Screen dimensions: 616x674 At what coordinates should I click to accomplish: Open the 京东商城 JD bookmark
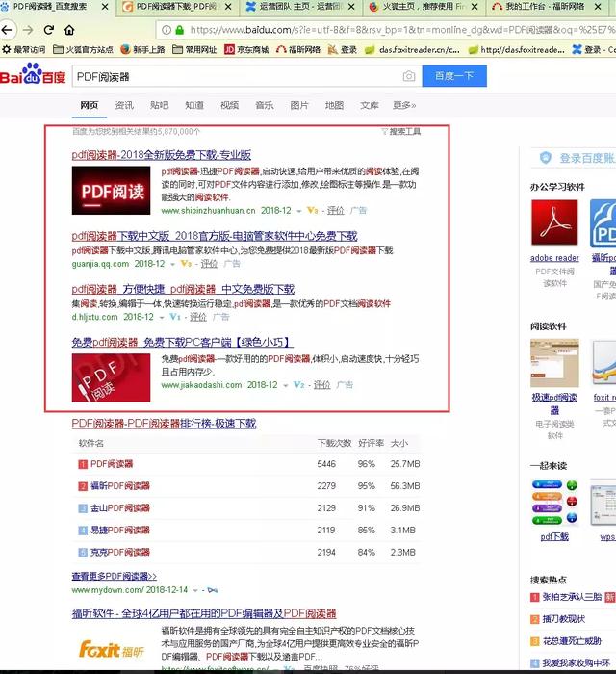(x=246, y=49)
